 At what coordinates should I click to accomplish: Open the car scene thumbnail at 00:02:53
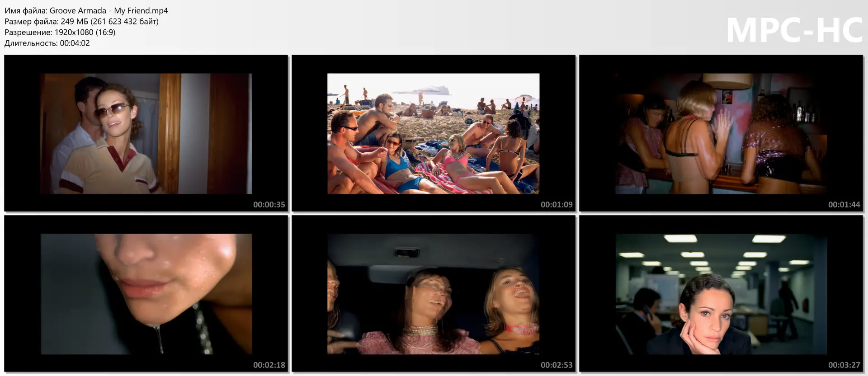click(434, 294)
